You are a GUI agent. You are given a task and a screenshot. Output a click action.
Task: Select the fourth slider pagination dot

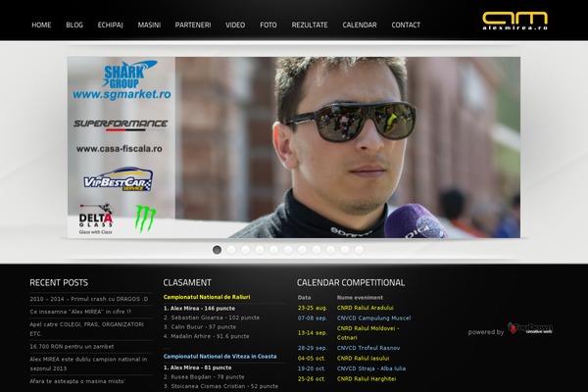(260, 250)
